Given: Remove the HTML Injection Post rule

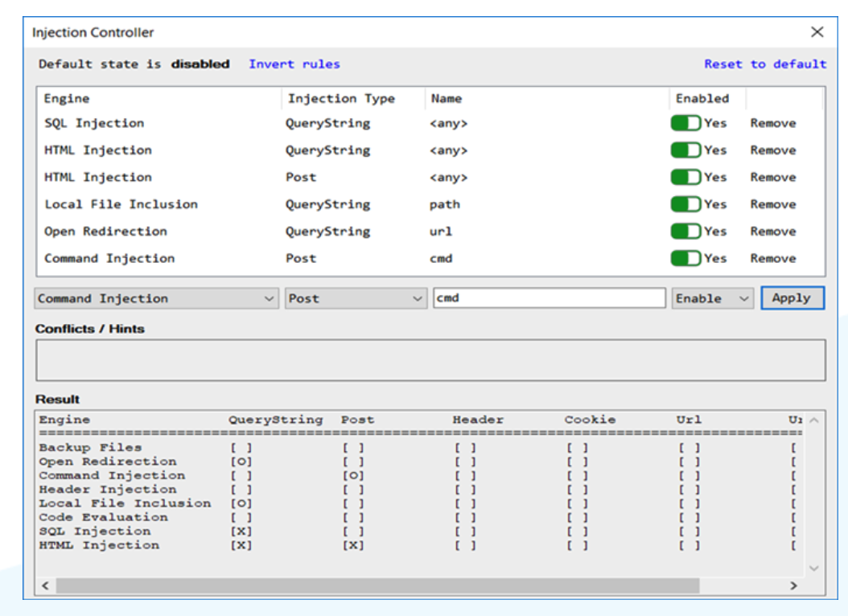Looking at the screenshot, I should pos(773,177).
